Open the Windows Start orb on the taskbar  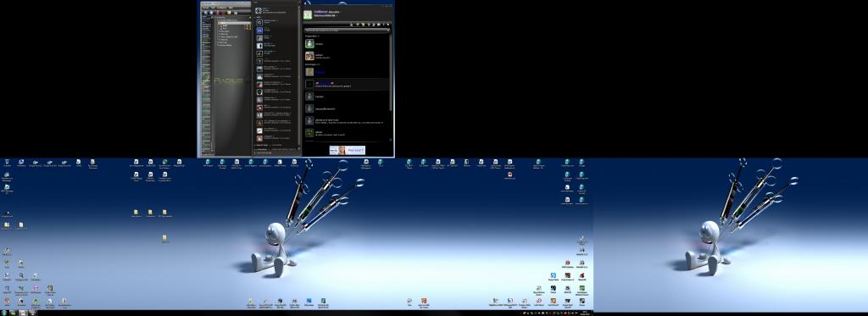tap(4, 313)
